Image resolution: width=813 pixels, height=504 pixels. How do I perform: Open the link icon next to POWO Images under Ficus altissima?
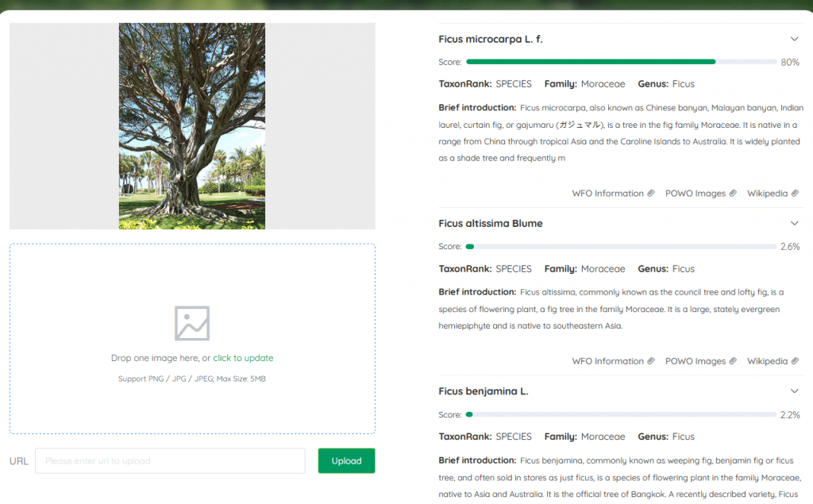click(x=733, y=361)
